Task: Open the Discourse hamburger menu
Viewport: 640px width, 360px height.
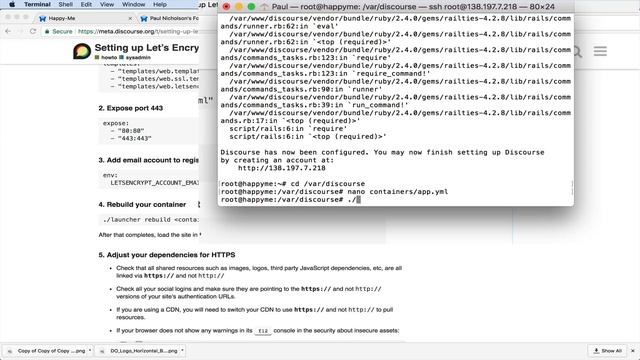Action: point(600,51)
